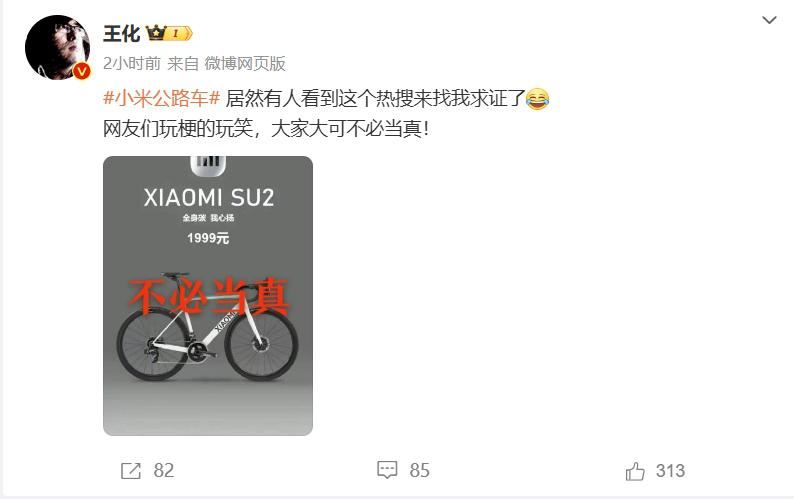Click the username 王化
The width and height of the screenshot is (794, 499).
coord(122,33)
